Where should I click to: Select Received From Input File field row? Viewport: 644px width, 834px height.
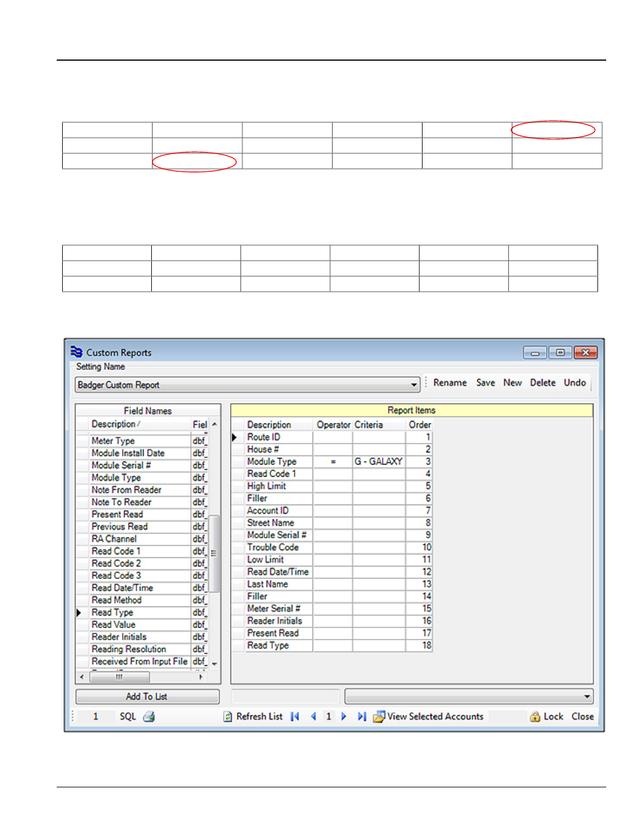[140, 661]
